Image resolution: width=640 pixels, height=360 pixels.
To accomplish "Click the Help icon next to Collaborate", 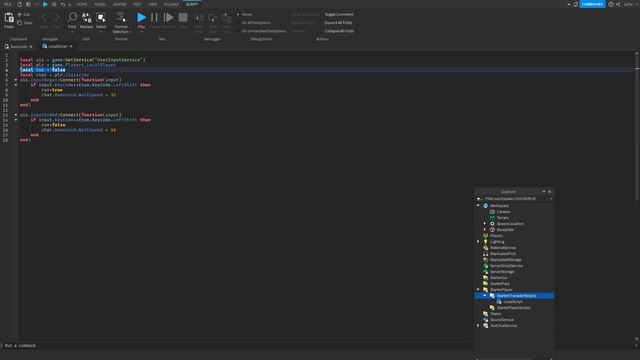I will coord(611,4).
